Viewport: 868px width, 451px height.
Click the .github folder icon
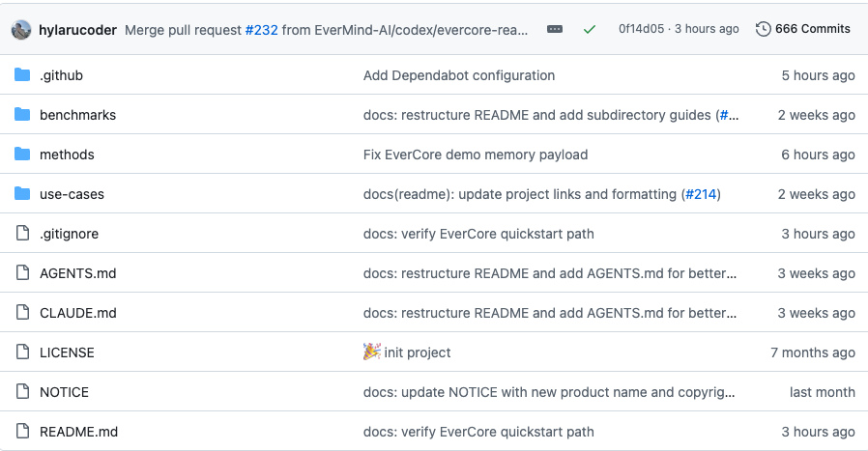[x=22, y=74]
